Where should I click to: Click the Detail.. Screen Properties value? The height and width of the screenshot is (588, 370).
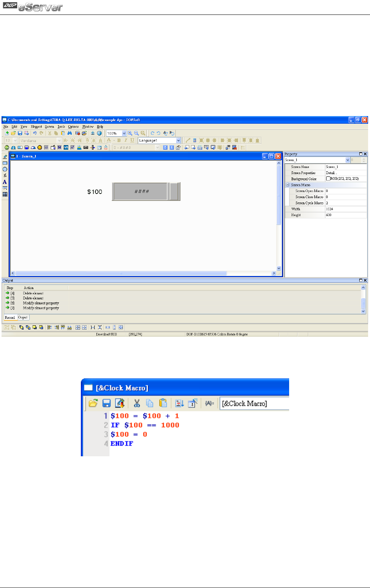click(x=346, y=173)
